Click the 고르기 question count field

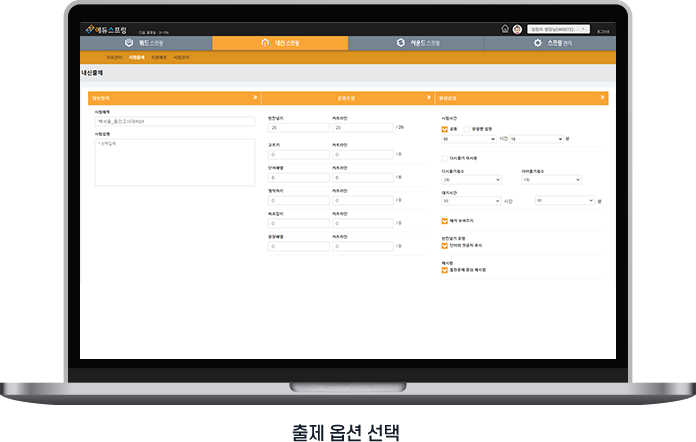point(299,155)
